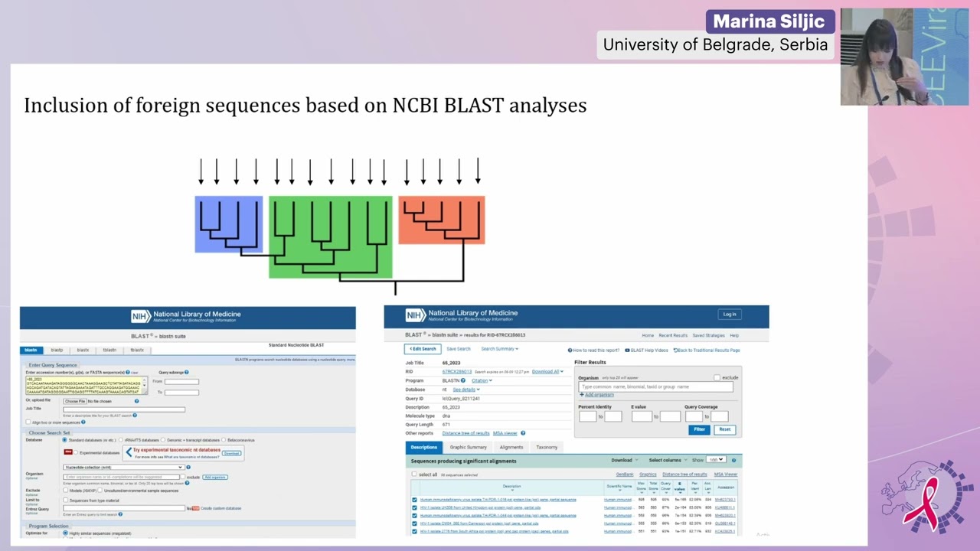Switch to the tblastx tab
The width and height of the screenshot is (980, 551).
[x=137, y=350]
